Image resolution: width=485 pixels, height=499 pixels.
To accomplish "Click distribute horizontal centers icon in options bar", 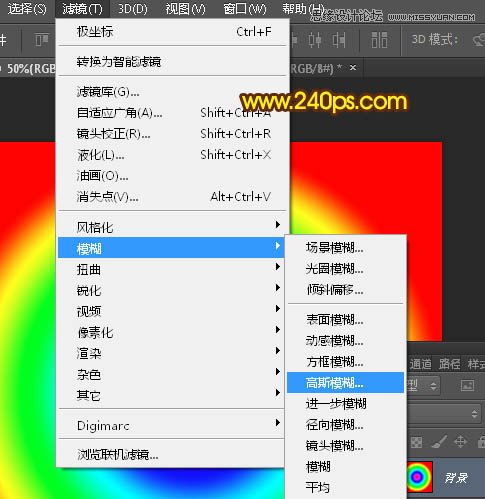I will click(x=315, y=40).
